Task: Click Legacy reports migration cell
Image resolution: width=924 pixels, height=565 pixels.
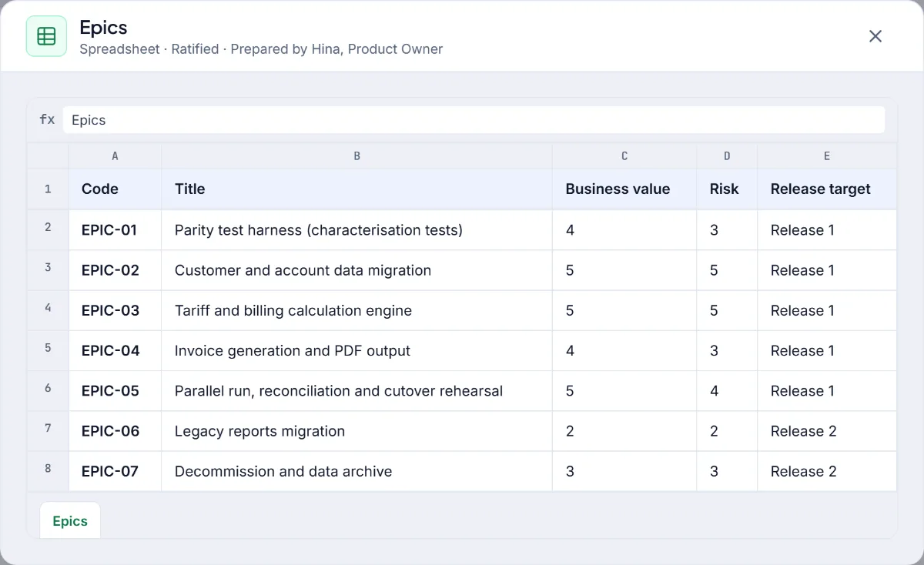Action: click(x=357, y=430)
